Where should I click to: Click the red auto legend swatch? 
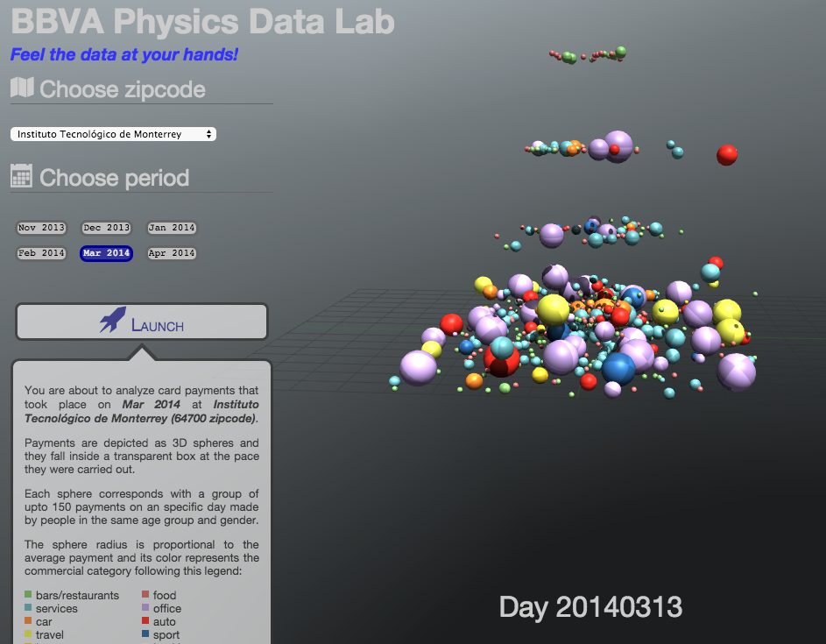click(x=145, y=621)
